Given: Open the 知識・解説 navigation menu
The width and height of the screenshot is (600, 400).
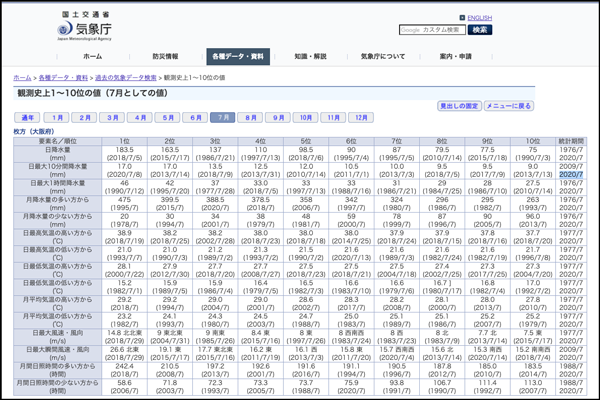Looking at the screenshot, I should (x=310, y=57).
